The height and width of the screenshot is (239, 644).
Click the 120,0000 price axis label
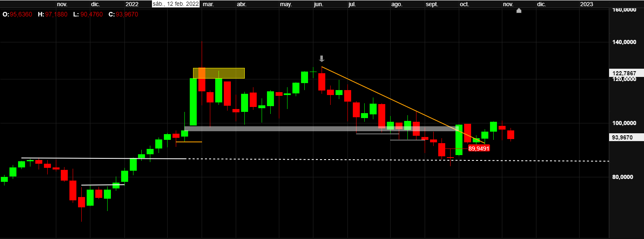point(624,79)
